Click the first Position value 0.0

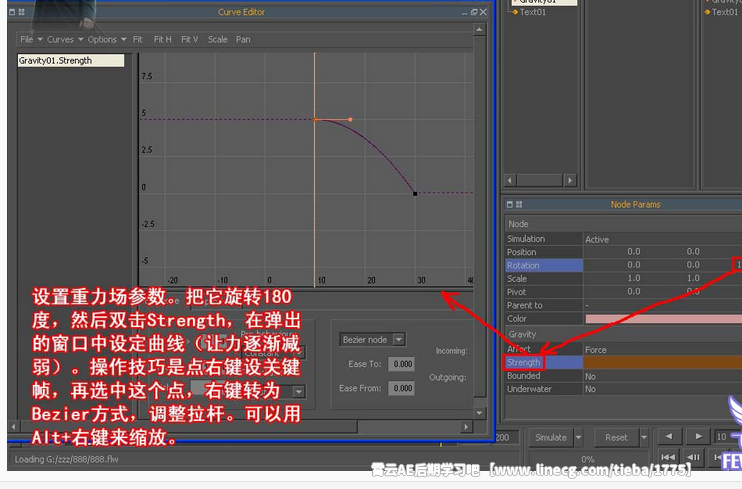634,251
